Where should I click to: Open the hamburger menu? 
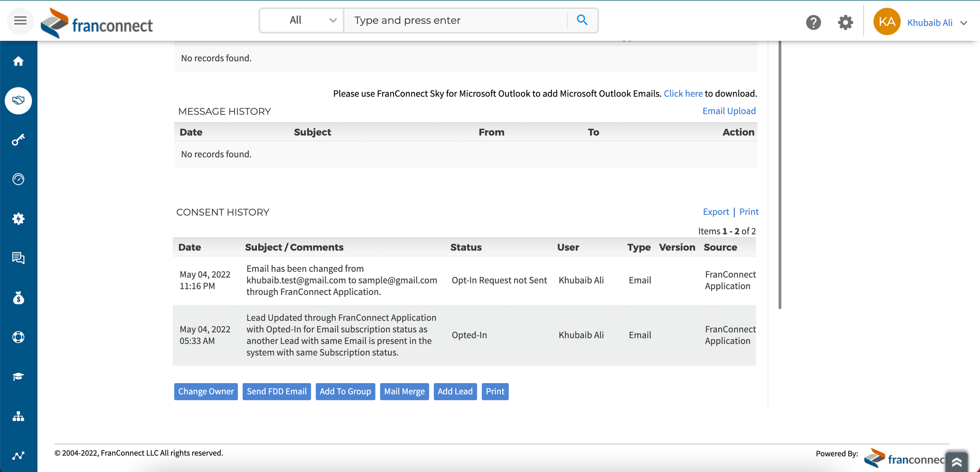click(x=20, y=21)
